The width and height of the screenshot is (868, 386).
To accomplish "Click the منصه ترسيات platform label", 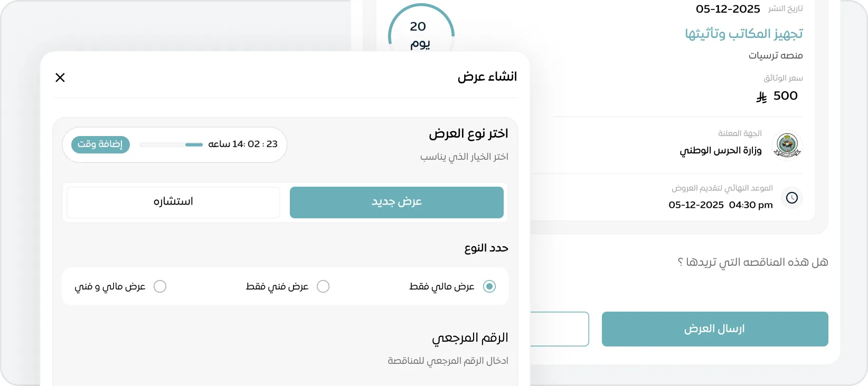I will [775, 55].
